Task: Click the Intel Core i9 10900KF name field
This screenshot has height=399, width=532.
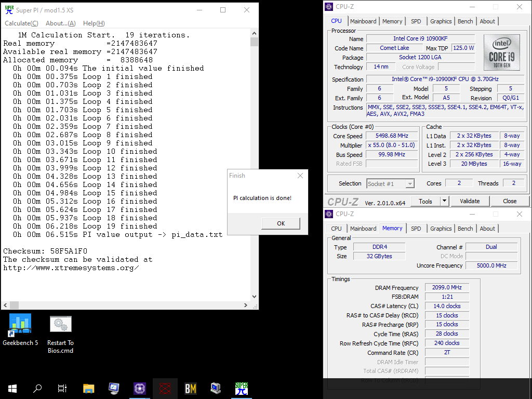Action: pyautogui.click(x=420, y=38)
